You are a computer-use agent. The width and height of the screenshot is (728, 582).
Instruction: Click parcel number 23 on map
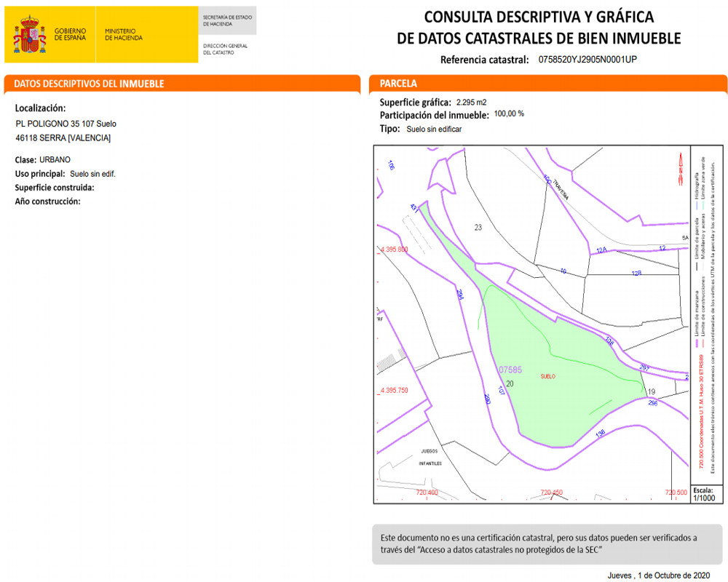(478, 228)
